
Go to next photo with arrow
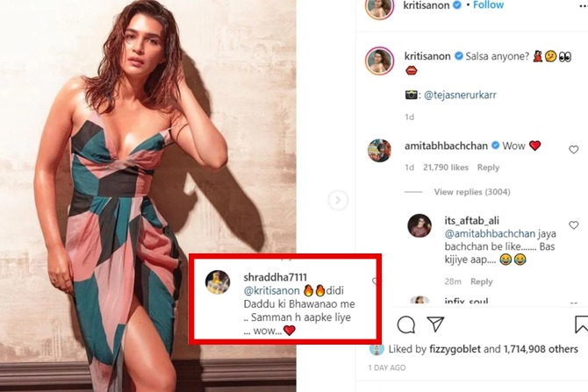(338, 200)
